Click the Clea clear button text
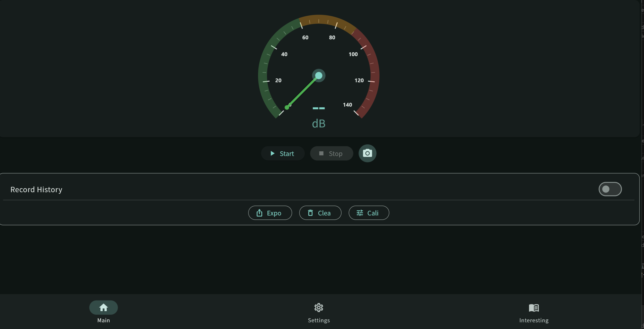The width and height of the screenshot is (644, 329). (x=324, y=213)
